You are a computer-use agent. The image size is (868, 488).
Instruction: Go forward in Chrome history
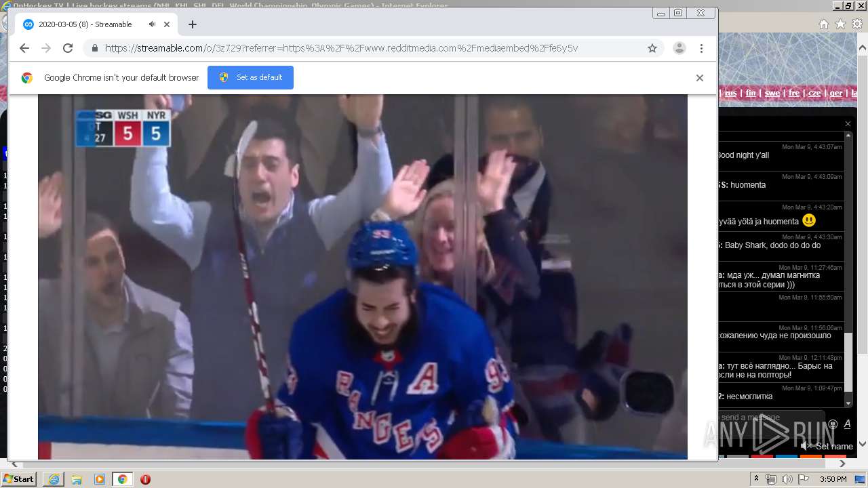pyautogui.click(x=46, y=48)
